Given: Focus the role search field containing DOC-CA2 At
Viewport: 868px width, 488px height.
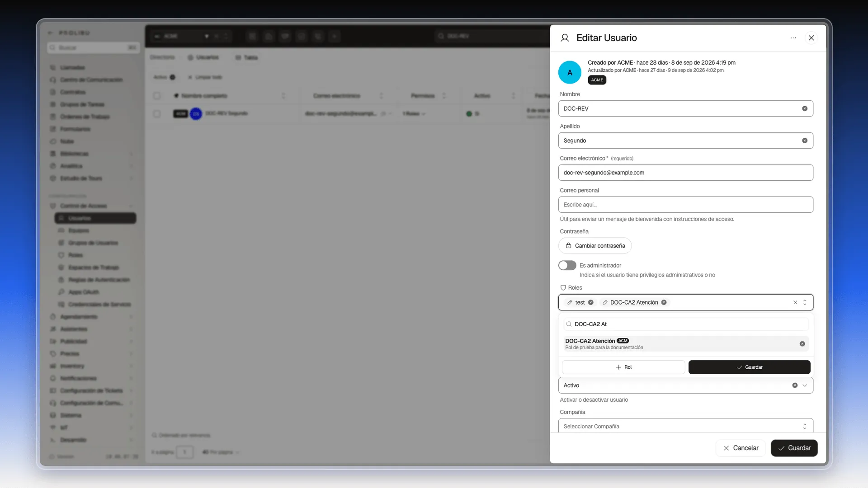Looking at the screenshot, I should [685, 324].
